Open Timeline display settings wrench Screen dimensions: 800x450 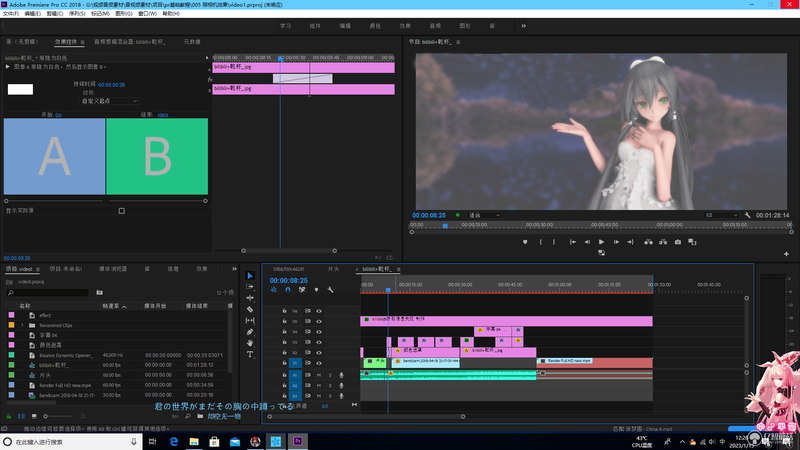click(331, 290)
